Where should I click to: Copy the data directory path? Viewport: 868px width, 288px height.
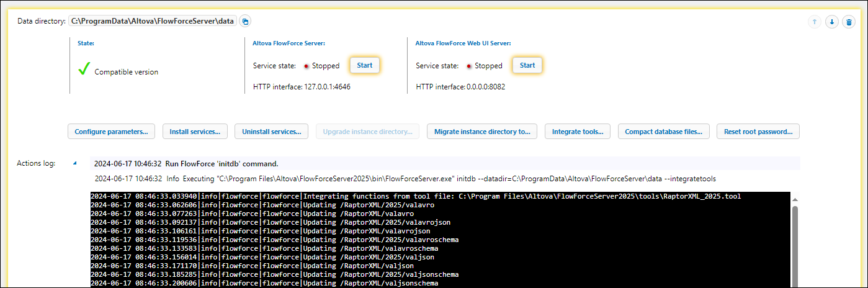245,21
